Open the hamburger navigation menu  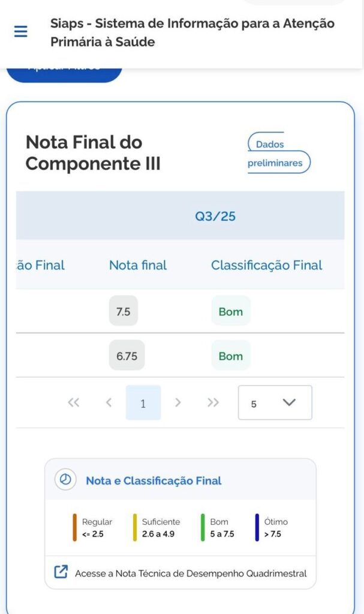(x=21, y=32)
